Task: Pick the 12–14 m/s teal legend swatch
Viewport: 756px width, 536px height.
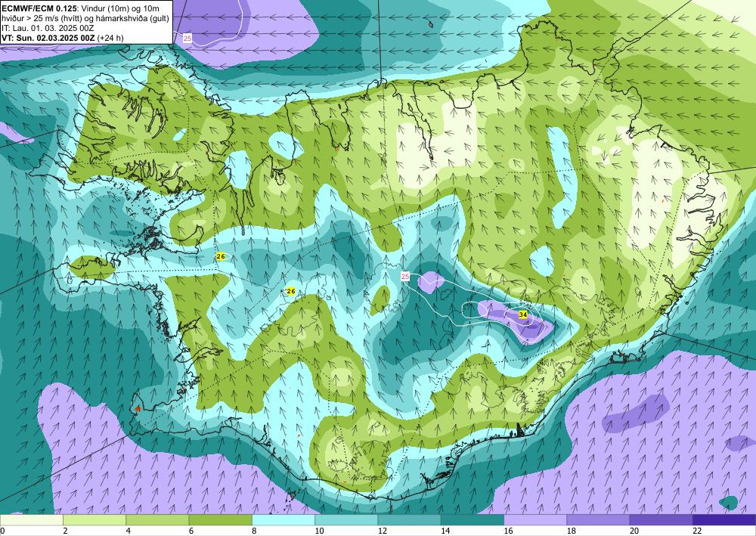Action: (409, 520)
